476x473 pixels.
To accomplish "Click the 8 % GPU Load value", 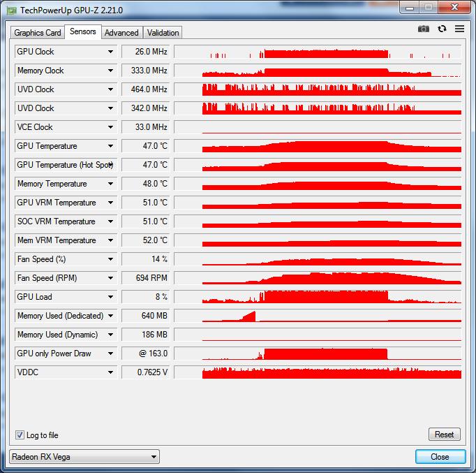I will pyautogui.click(x=146, y=297).
